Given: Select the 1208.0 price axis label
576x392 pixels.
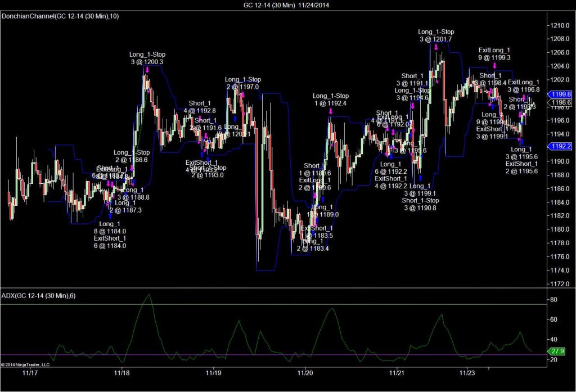Looking at the screenshot, I should pyautogui.click(x=560, y=39).
